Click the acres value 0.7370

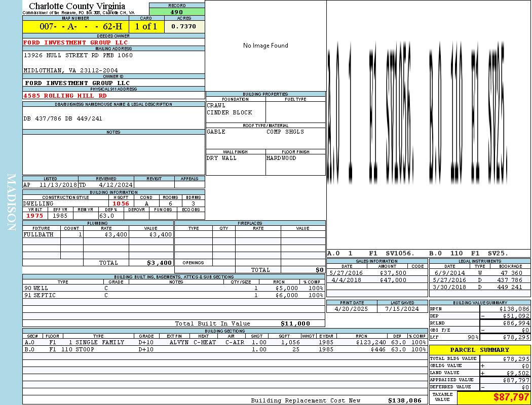(183, 26)
